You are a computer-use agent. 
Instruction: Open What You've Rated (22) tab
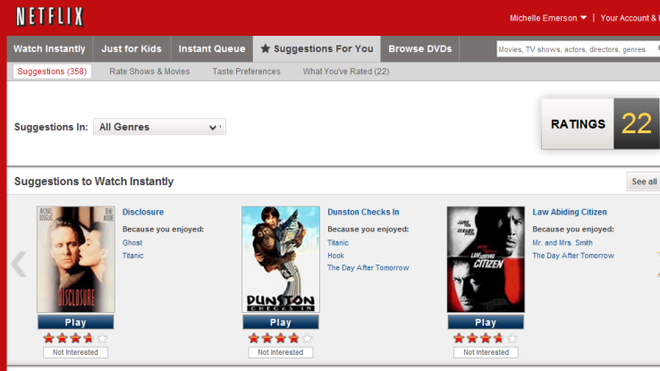point(346,72)
